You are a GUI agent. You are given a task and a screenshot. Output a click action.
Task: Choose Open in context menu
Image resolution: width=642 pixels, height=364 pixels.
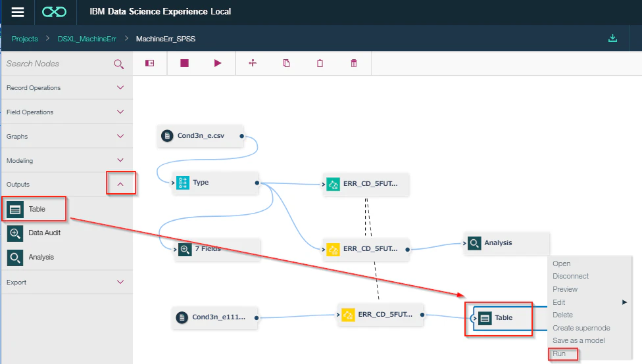click(x=561, y=263)
